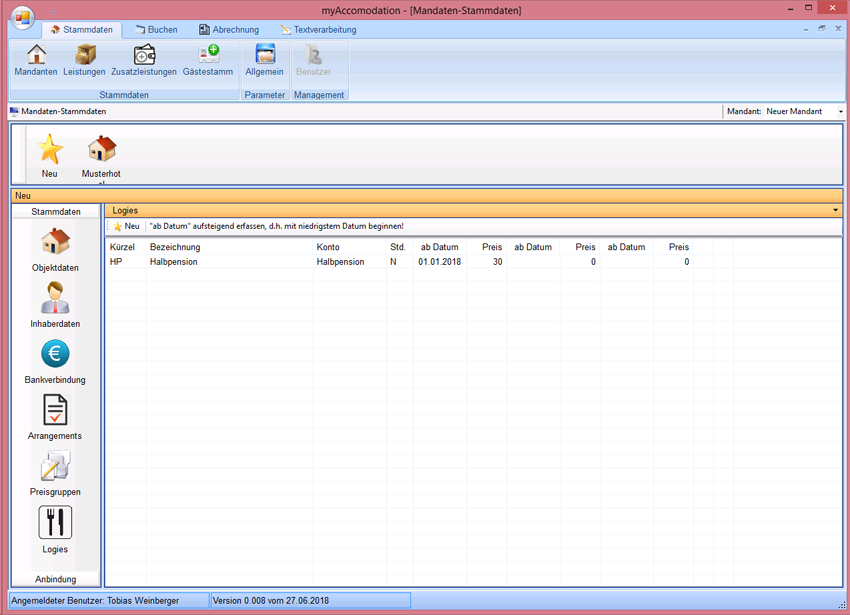Open Arrangements in the sidebar

coord(55,417)
